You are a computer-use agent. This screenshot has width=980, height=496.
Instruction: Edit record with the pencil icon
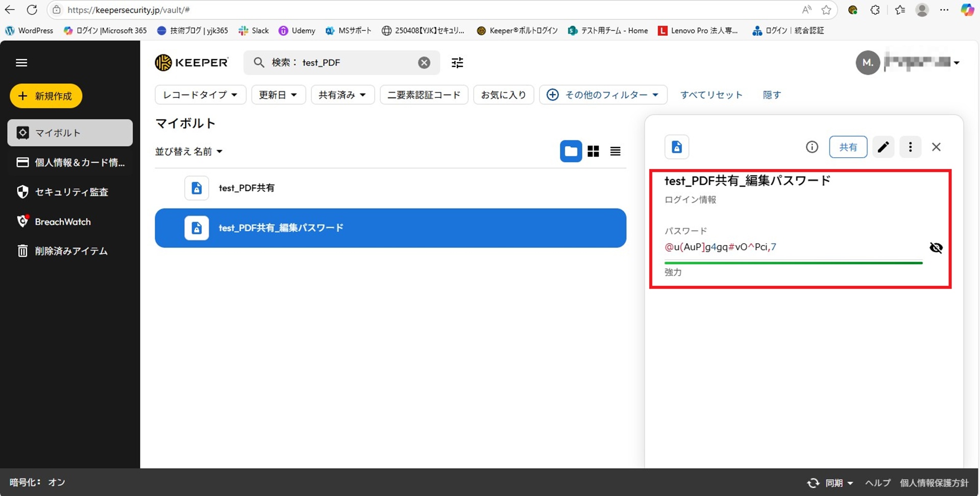[x=883, y=147]
